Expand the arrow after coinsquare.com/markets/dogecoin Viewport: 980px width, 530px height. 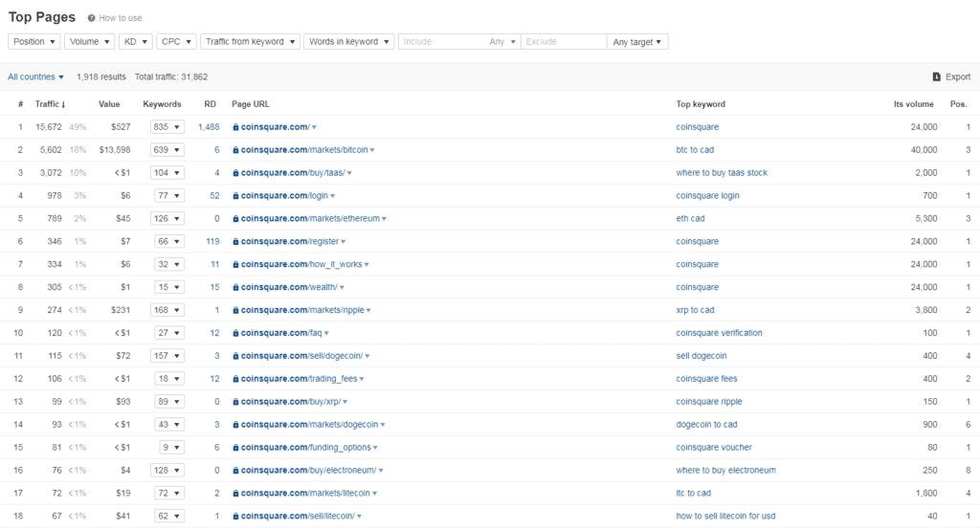pyautogui.click(x=383, y=425)
